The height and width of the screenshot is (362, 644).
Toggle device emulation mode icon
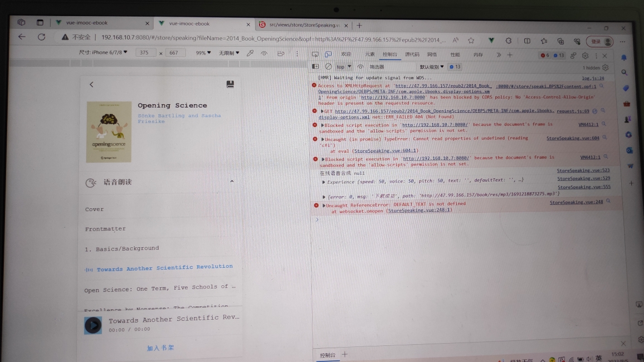(328, 54)
